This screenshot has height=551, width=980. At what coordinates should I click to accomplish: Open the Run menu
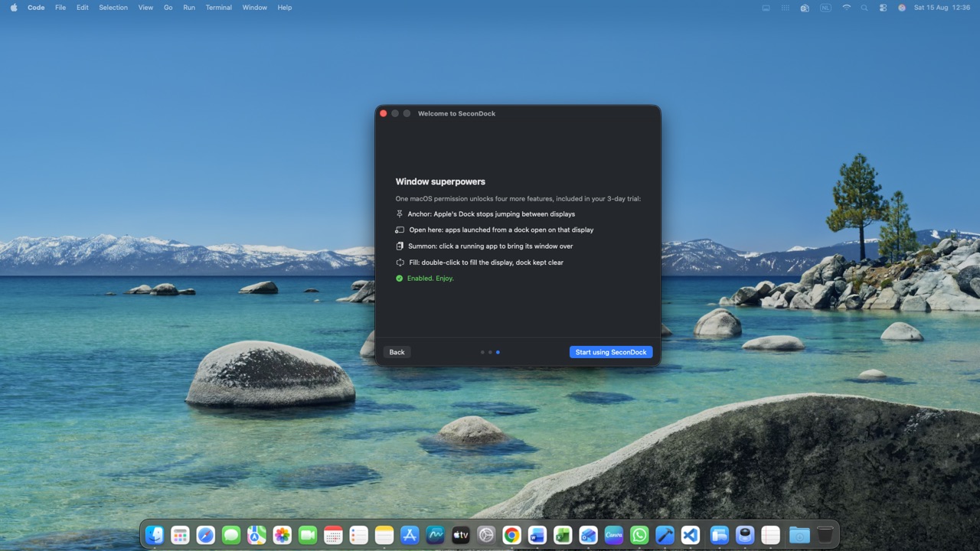point(189,8)
